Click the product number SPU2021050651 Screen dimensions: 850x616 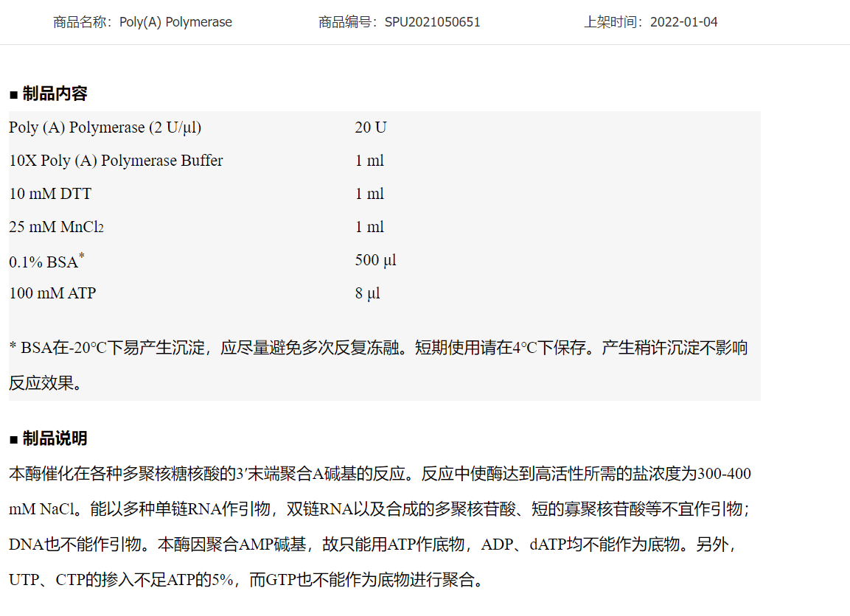click(432, 22)
